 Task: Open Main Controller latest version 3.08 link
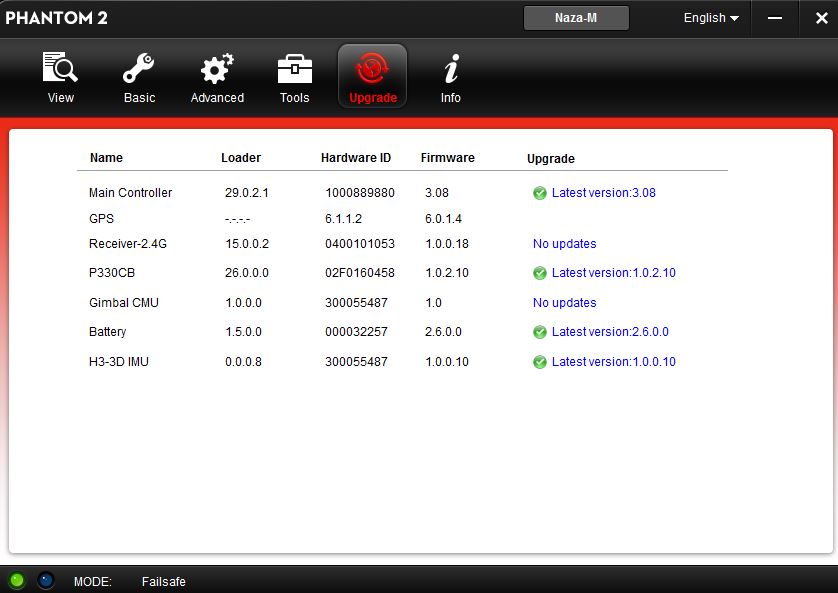click(x=603, y=193)
